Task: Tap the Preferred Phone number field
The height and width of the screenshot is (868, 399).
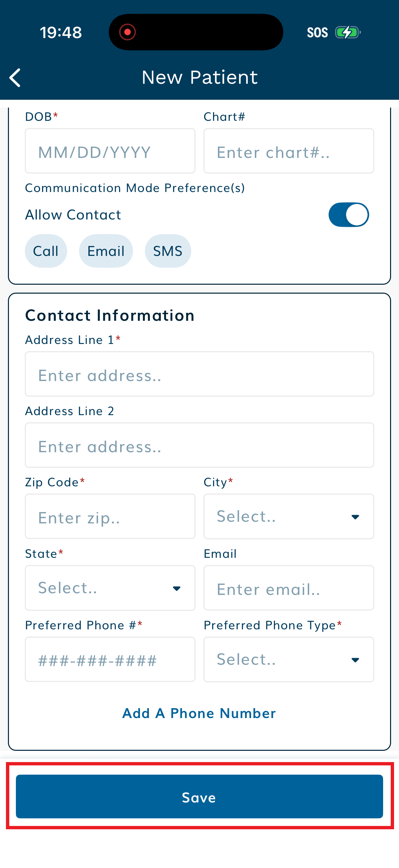Action: pos(110,659)
